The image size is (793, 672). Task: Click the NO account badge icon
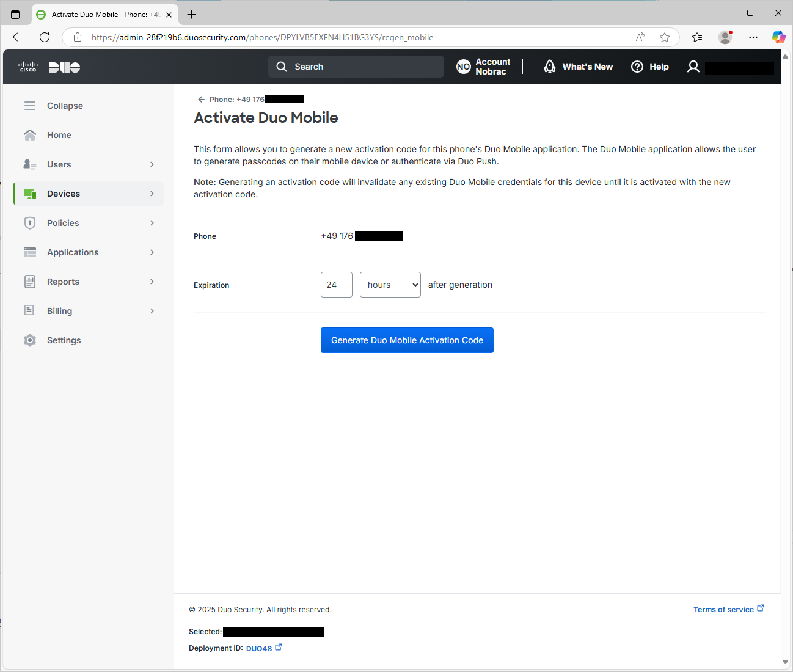[464, 67]
